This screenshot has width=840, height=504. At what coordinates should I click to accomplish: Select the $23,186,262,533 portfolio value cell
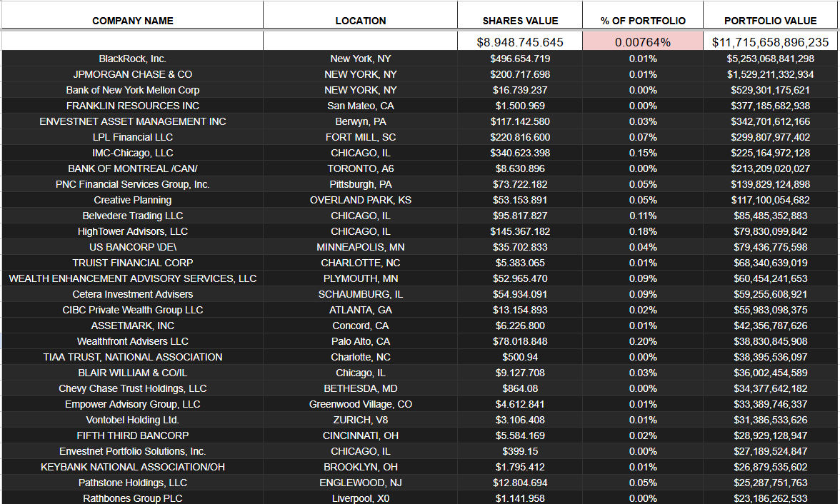pyautogui.click(x=770, y=498)
